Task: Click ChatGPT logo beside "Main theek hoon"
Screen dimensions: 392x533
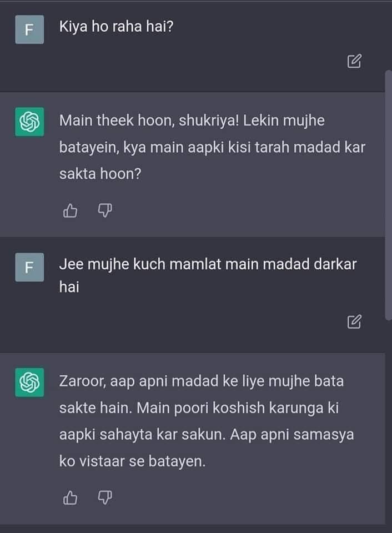Action: [29, 122]
